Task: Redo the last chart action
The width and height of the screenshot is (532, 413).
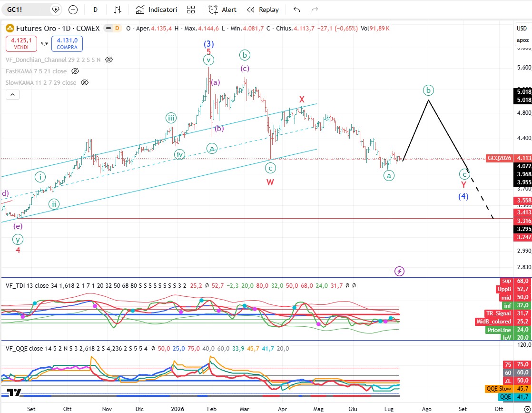Action: tap(315, 10)
